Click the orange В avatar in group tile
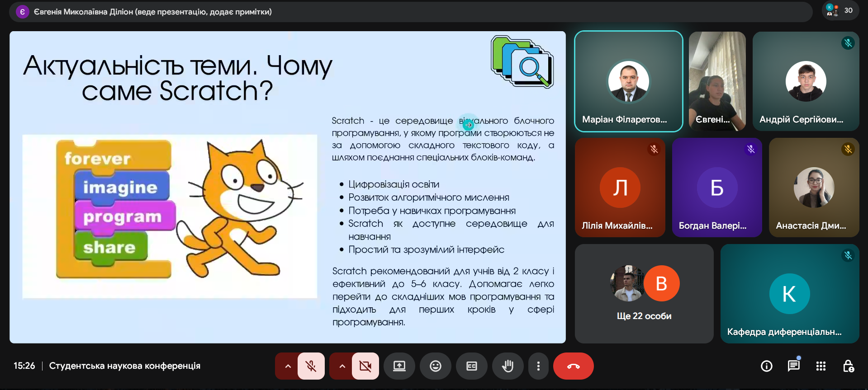This screenshot has height=390, width=868. tap(662, 283)
